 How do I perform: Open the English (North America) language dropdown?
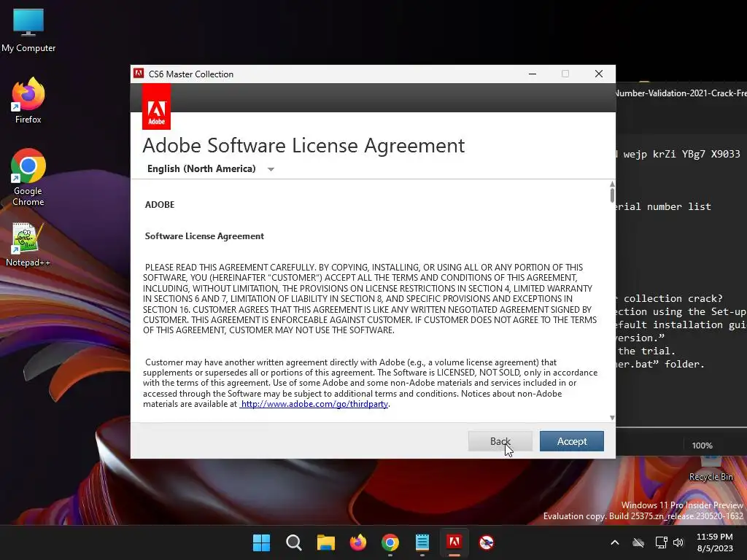point(211,169)
